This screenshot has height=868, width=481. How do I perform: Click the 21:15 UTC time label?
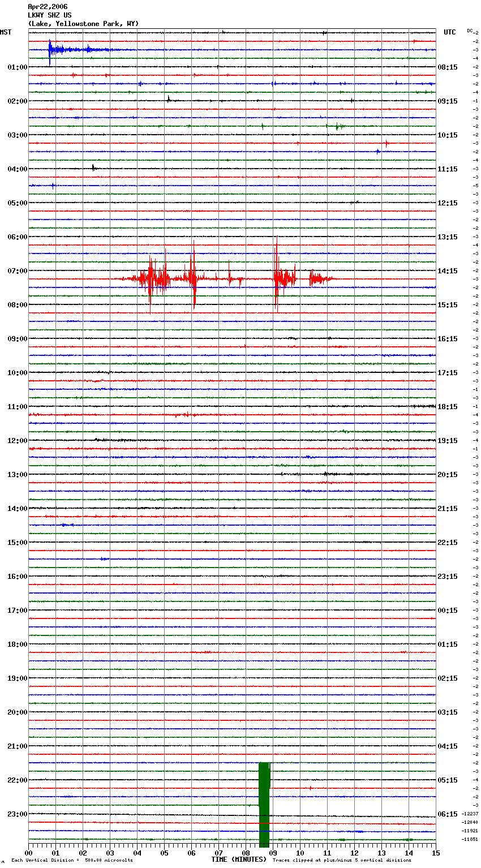click(x=448, y=509)
